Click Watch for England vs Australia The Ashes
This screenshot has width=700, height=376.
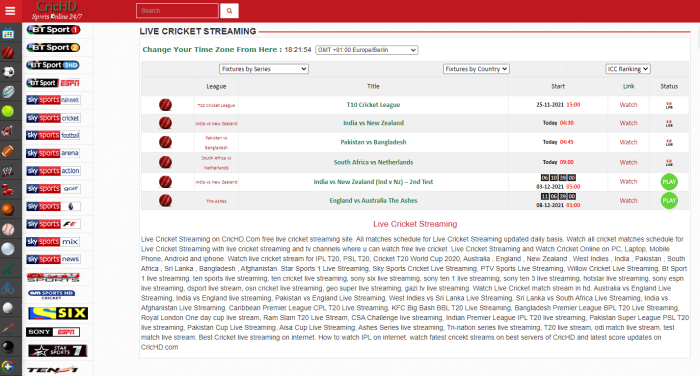628,201
